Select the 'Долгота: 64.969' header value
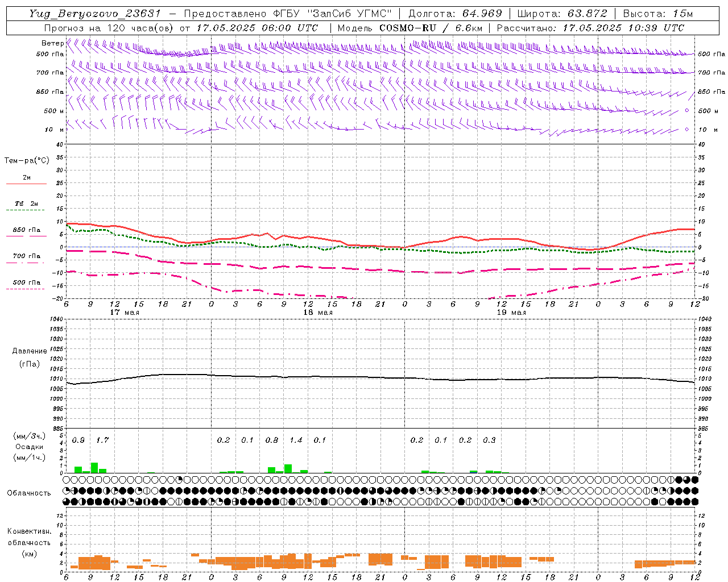 click(455, 14)
